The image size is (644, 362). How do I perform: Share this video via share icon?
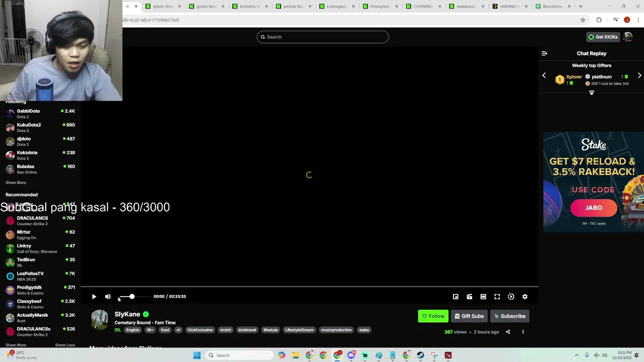click(x=508, y=332)
